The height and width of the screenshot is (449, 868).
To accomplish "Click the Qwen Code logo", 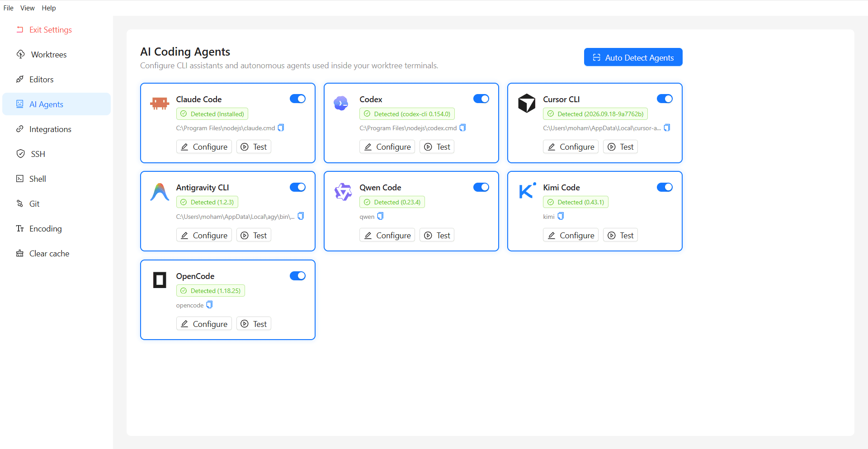I will (343, 192).
